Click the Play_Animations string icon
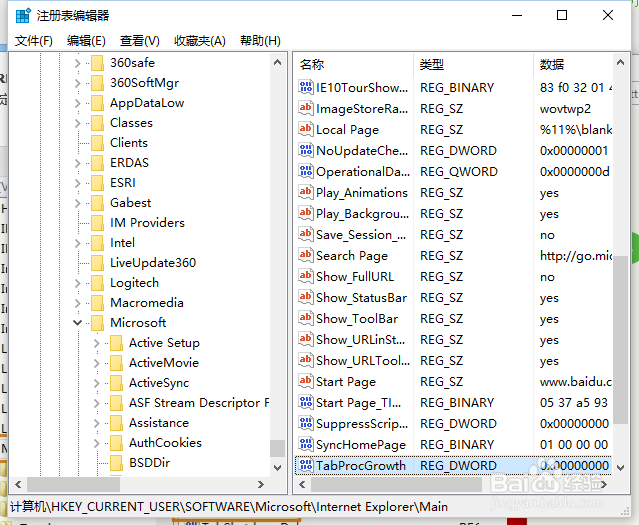This screenshot has height=525, width=639. 306,192
